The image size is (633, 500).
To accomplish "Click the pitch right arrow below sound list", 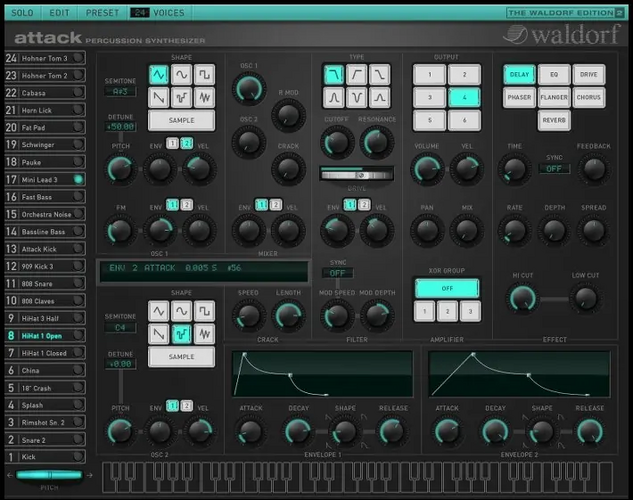I will pos(90,475).
